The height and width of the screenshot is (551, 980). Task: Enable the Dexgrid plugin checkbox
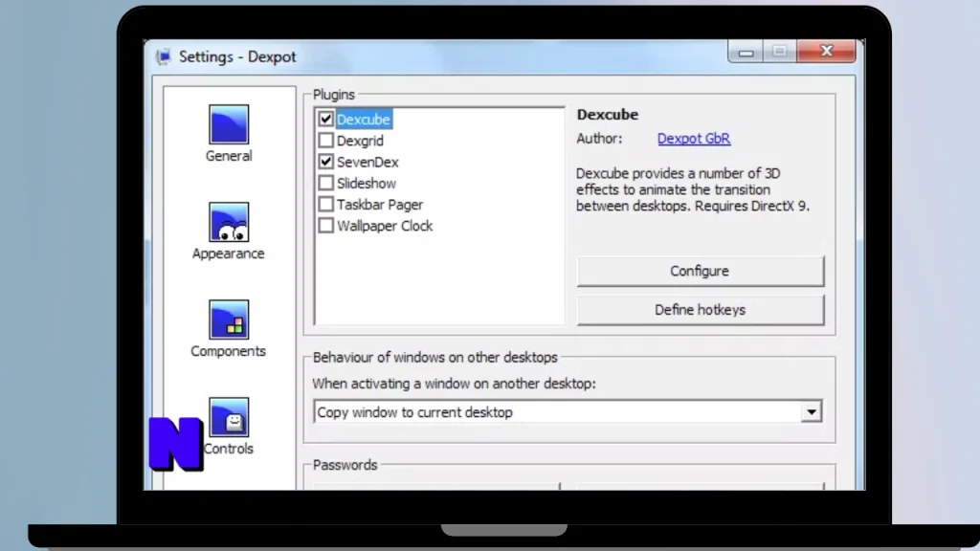[x=325, y=140]
